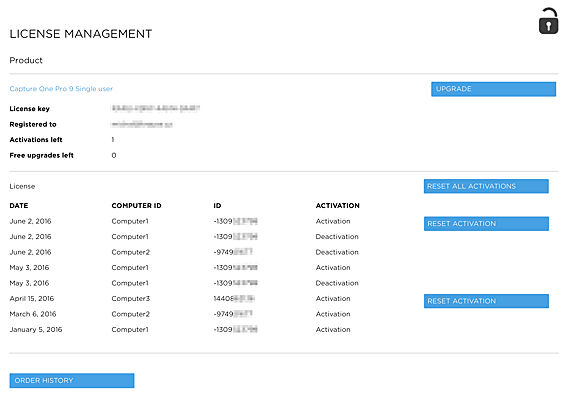Click the DATE column header
Screen dimensions: 568x395
pos(19,206)
